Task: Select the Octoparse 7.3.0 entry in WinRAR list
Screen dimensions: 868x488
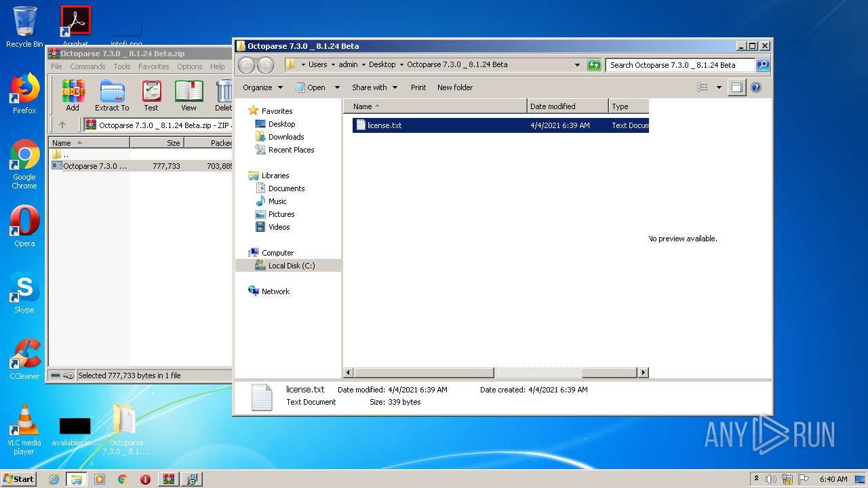Action: click(x=142, y=166)
